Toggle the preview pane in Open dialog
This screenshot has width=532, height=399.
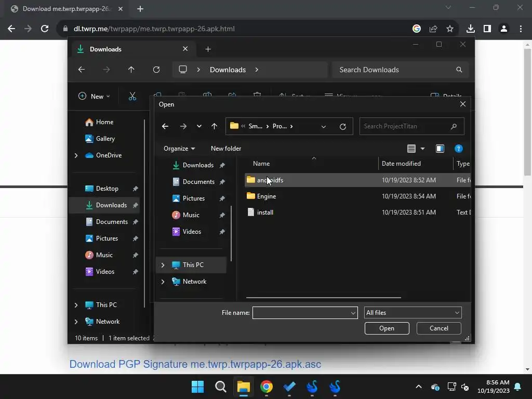point(440,149)
